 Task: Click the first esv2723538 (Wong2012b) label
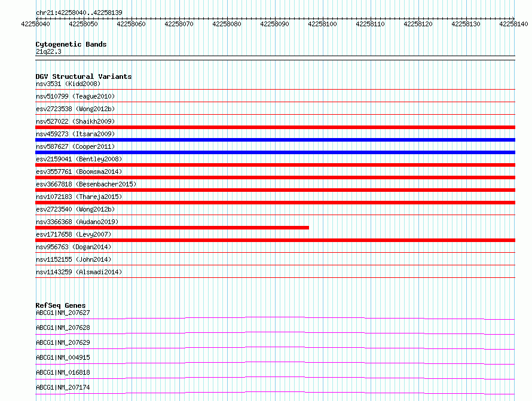75,109
